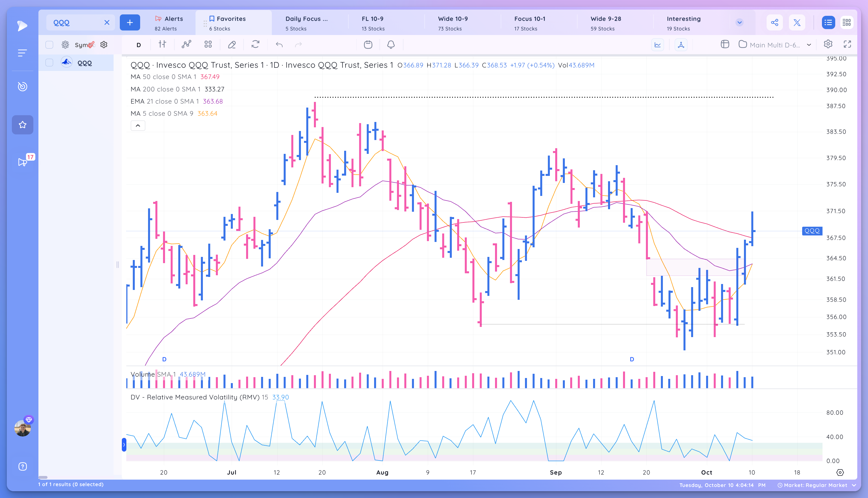Screen dimensions: 868x498
Task: Open the sidebar list menu icon
Action: point(22,53)
